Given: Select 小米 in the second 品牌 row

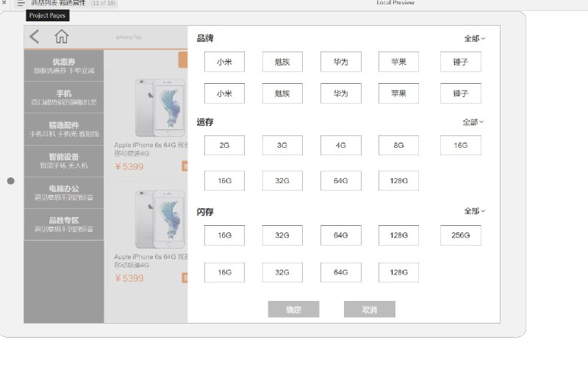Looking at the screenshot, I should (224, 93).
